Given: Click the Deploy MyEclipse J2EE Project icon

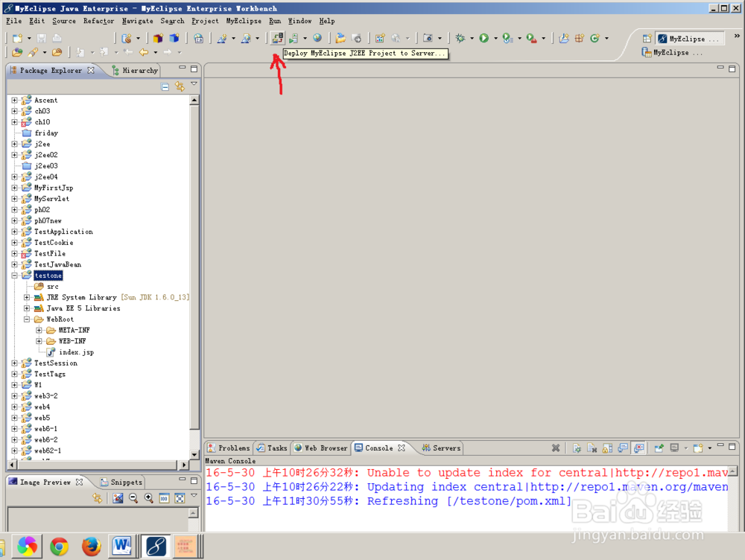Looking at the screenshot, I should click(277, 38).
